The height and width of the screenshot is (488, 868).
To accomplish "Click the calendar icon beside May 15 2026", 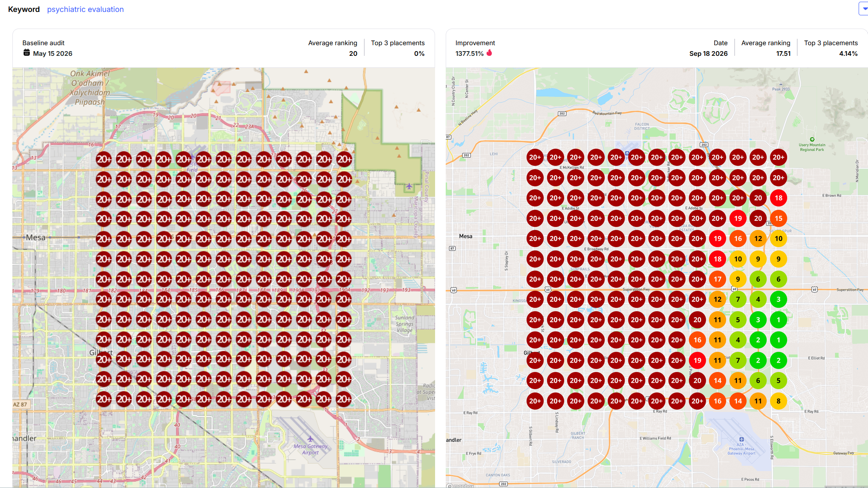I will click(x=26, y=53).
